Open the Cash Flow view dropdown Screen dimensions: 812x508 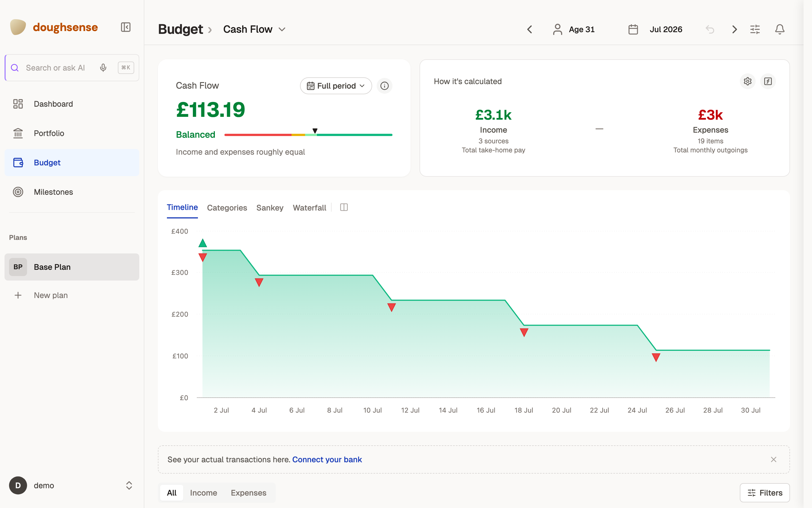pyautogui.click(x=254, y=30)
